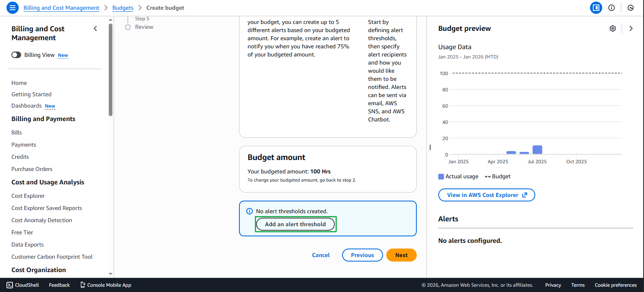Image resolution: width=644 pixels, height=292 pixels.
Task: Open Cost Anomaly Detection
Action: 42,220
